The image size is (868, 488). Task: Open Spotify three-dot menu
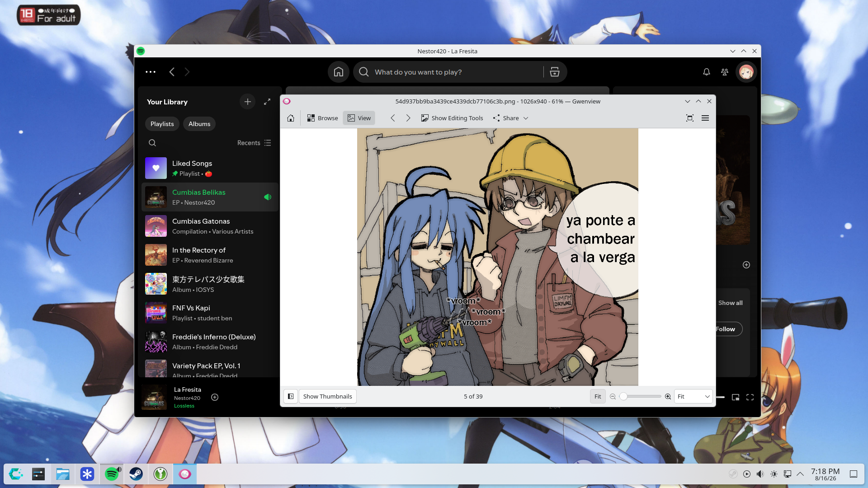[x=151, y=72]
